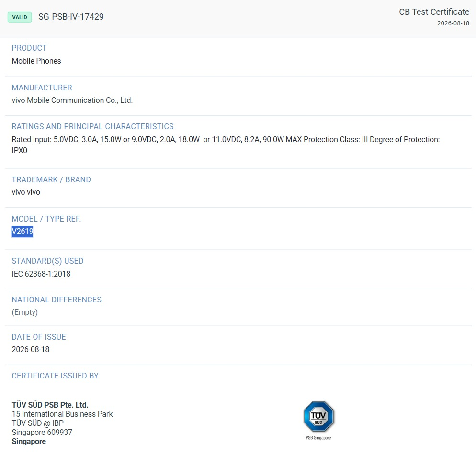Click RATINGS AND PRINCIPAL CHARACTERISTICS label
The width and height of the screenshot is (476, 467).
(x=92, y=126)
